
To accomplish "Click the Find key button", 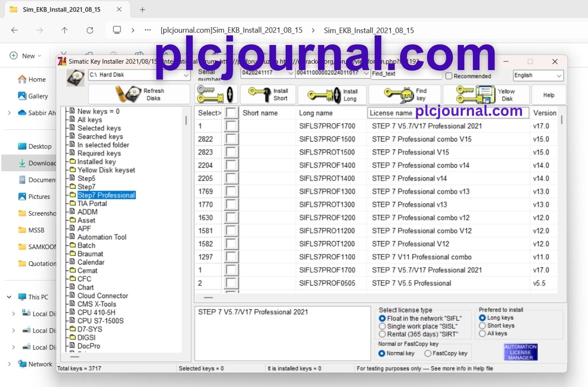I will pyautogui.click(x=405, y=94).
